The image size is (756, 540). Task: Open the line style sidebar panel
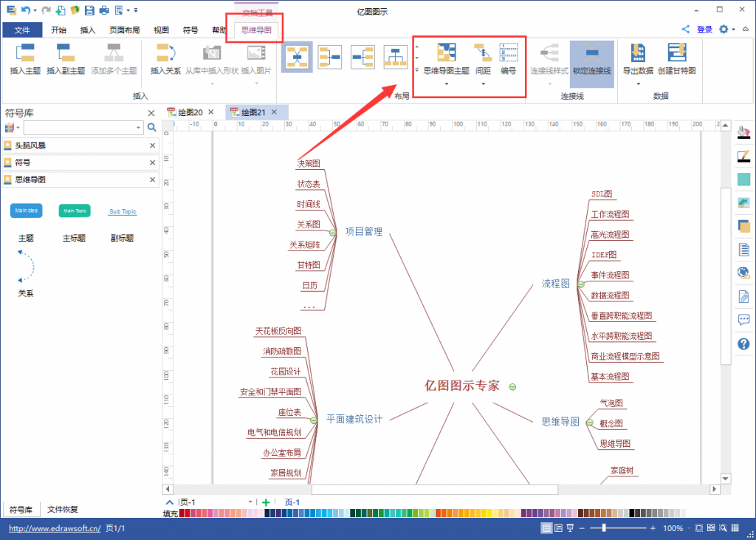[x=744, y=155]
